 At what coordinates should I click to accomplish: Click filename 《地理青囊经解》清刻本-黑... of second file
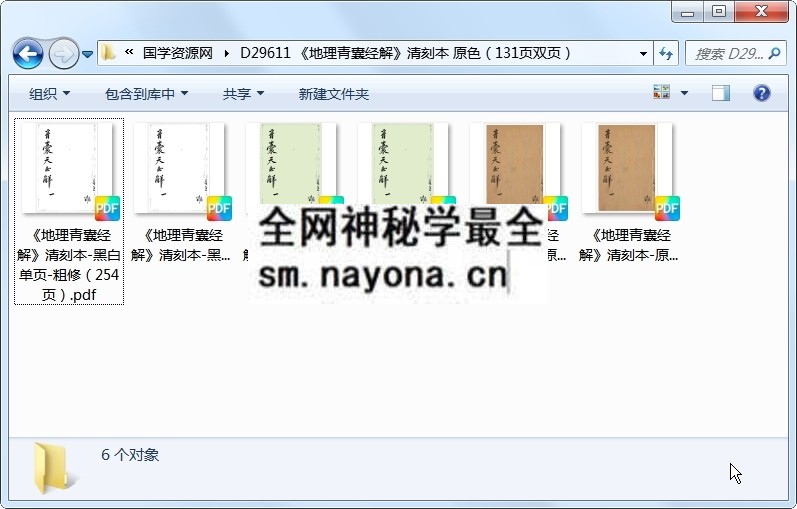181,245
